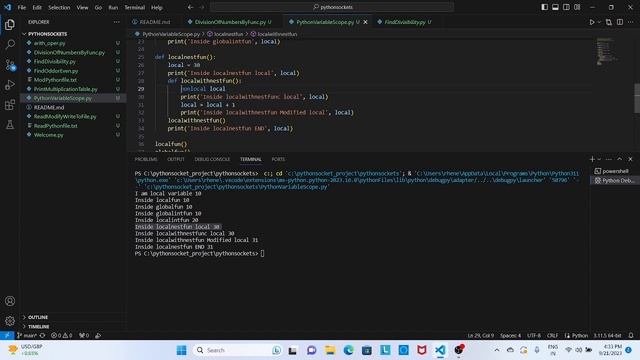Open the Extensions view
Screen dimensions: 640x360
point(10,105)
